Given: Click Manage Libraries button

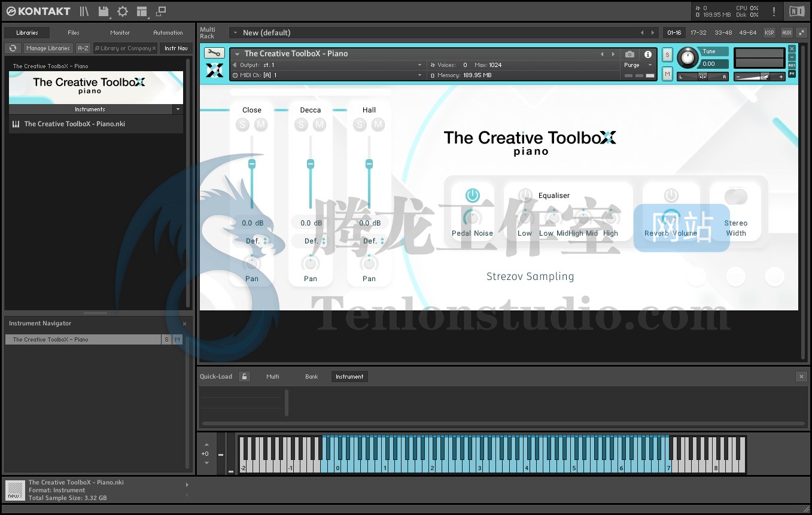Looking at the screenshot, I should [x=48, y=48].
